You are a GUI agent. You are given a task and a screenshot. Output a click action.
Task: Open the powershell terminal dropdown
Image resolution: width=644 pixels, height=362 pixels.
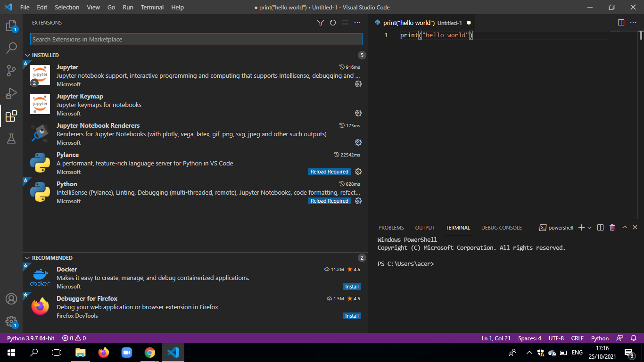pos(589,227)
